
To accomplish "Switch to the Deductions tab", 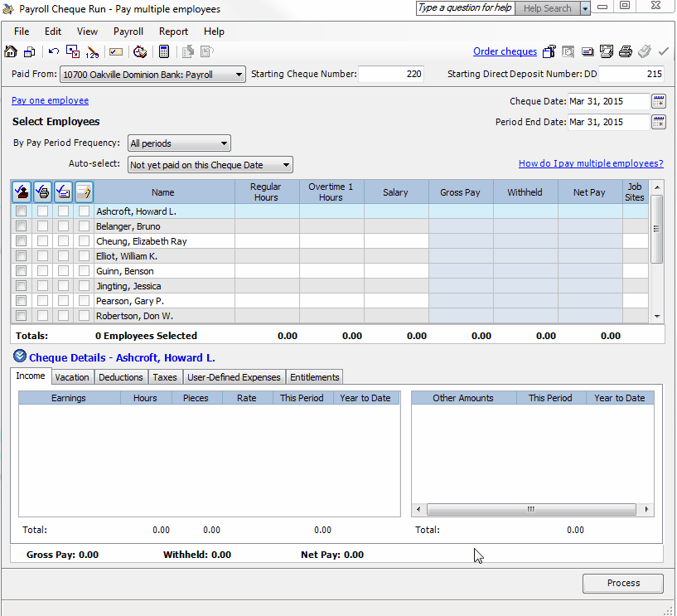I will tap(120, 377).
